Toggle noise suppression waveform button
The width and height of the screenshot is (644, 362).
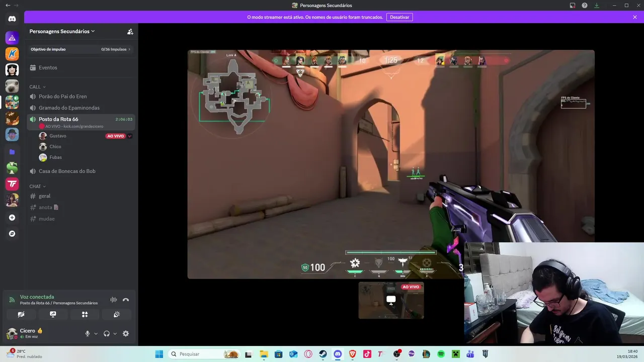pos(114,300)
